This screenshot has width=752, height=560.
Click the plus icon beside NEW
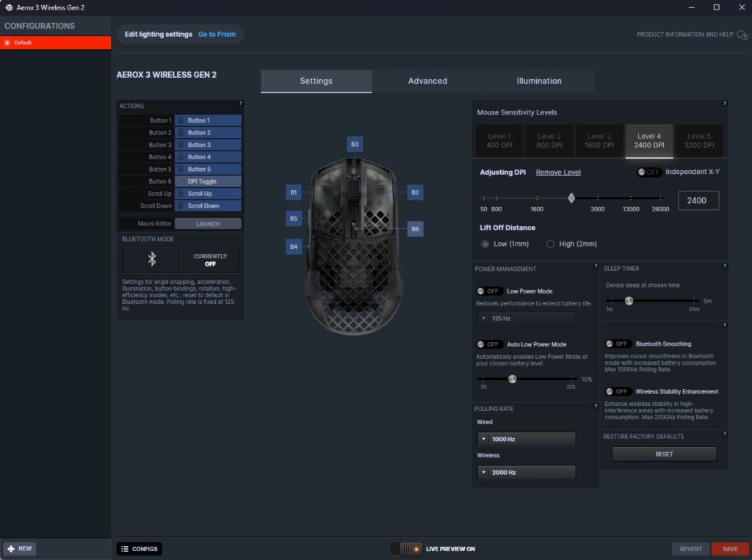[x=11, y=548]
